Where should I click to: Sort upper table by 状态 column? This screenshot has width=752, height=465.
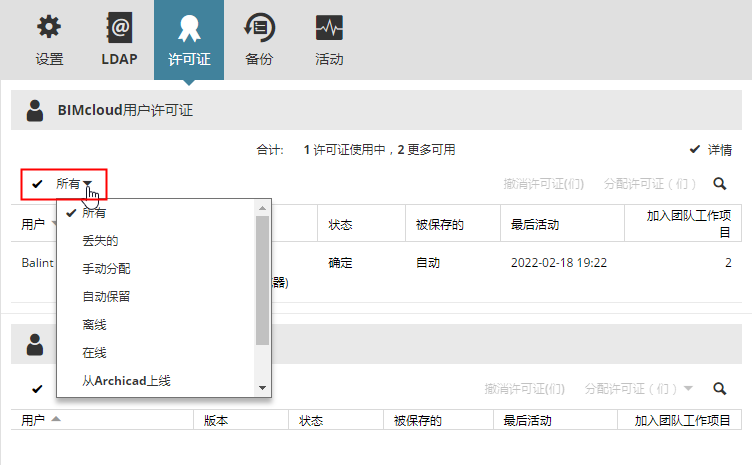click(x=340, y=224)
